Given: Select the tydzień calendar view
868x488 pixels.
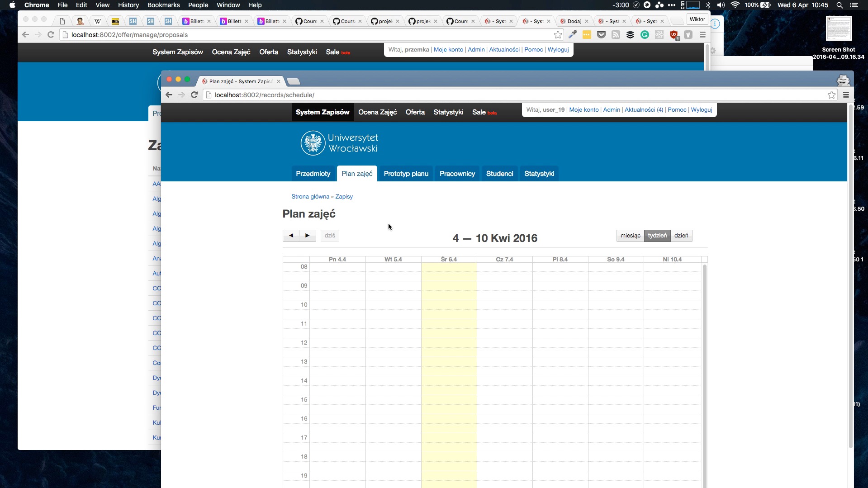Looking at the screenshot, I should [x=657, y=236].
